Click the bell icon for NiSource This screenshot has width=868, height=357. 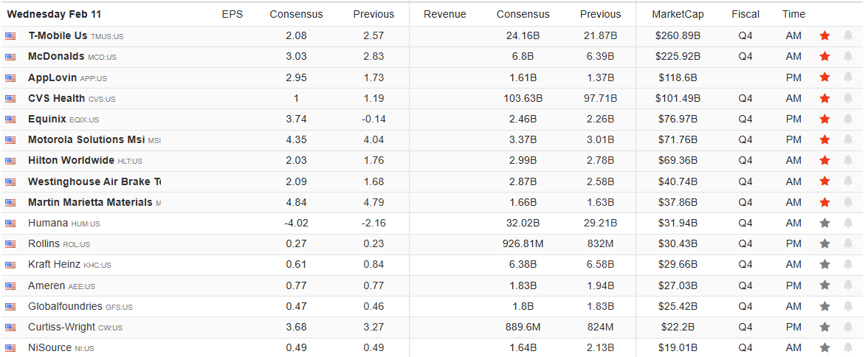[848, 347]
